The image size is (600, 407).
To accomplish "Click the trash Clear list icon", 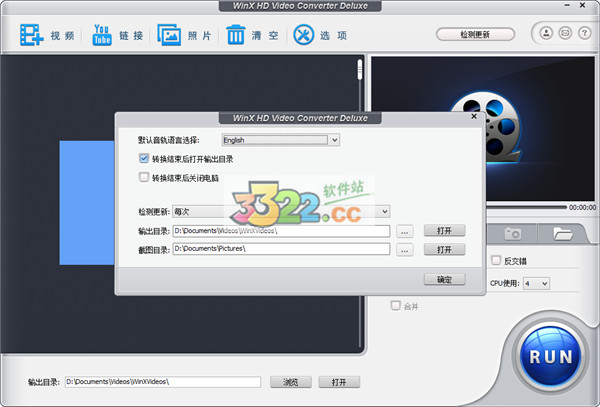I will tap(236, 35).
